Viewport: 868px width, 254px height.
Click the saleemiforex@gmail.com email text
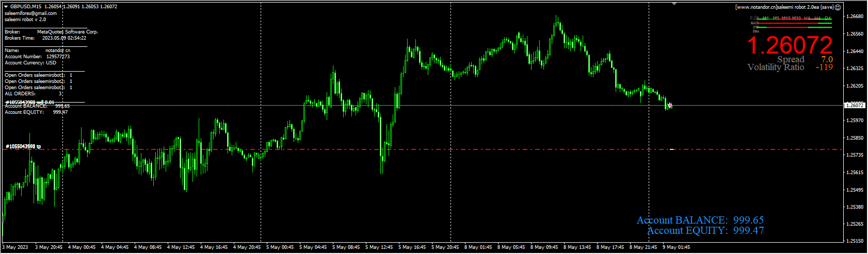(x=30, y=13)
